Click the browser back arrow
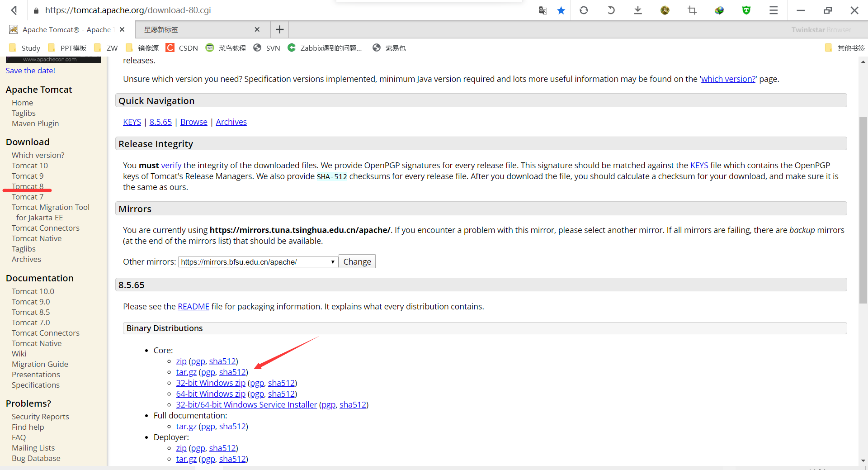Viewport: 868px width, 470px height. 14,10
